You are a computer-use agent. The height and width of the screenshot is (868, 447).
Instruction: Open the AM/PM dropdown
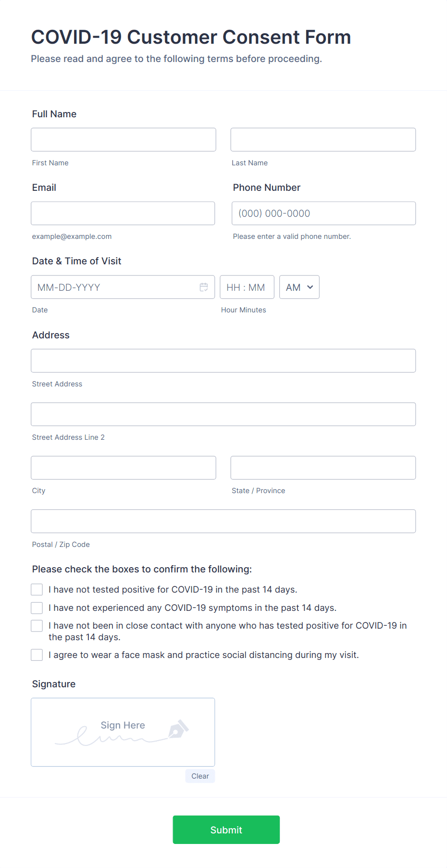coord(298,286)
